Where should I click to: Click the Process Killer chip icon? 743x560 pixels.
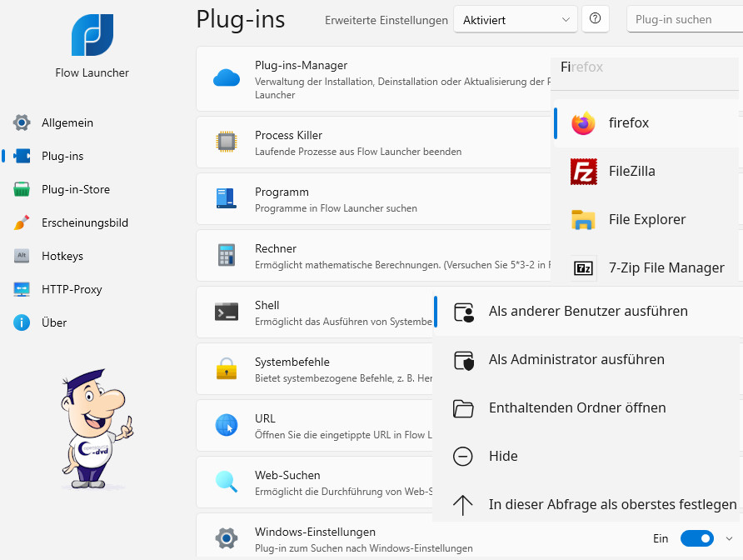coord(226,142)
